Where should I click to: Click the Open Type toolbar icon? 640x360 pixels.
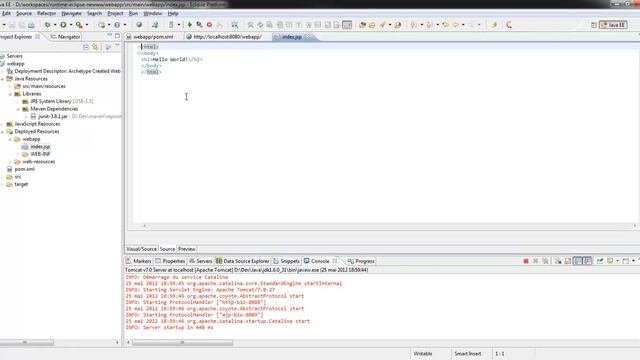click(362, 25)
